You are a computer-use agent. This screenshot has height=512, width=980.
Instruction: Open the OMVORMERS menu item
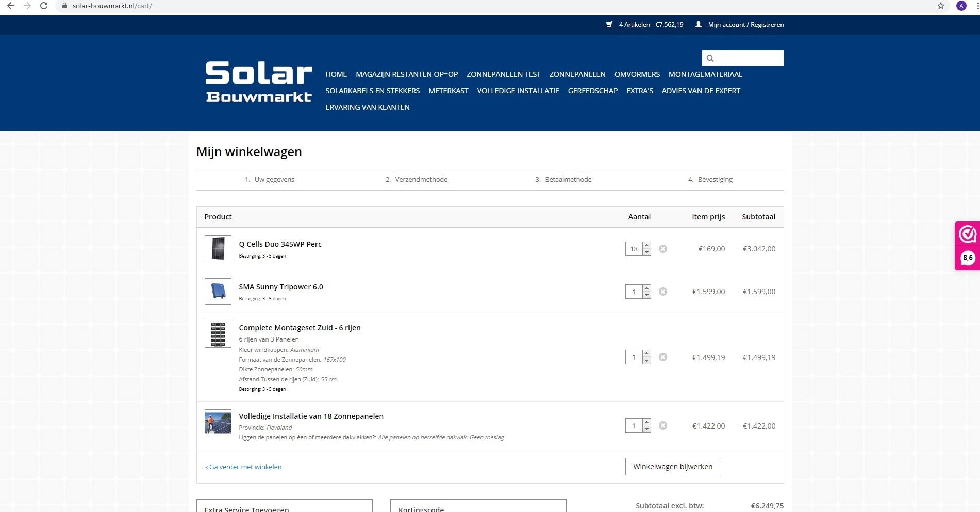click(637, 74)
